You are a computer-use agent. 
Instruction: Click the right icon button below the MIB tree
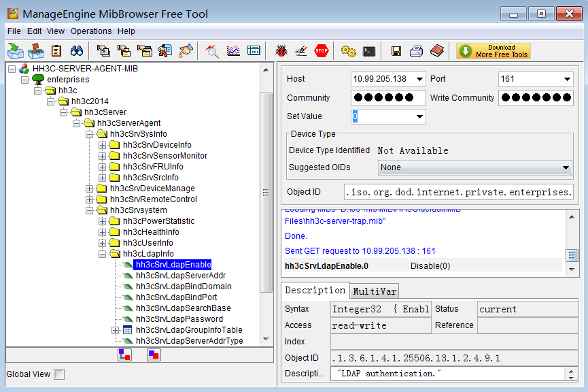point(154,355)
